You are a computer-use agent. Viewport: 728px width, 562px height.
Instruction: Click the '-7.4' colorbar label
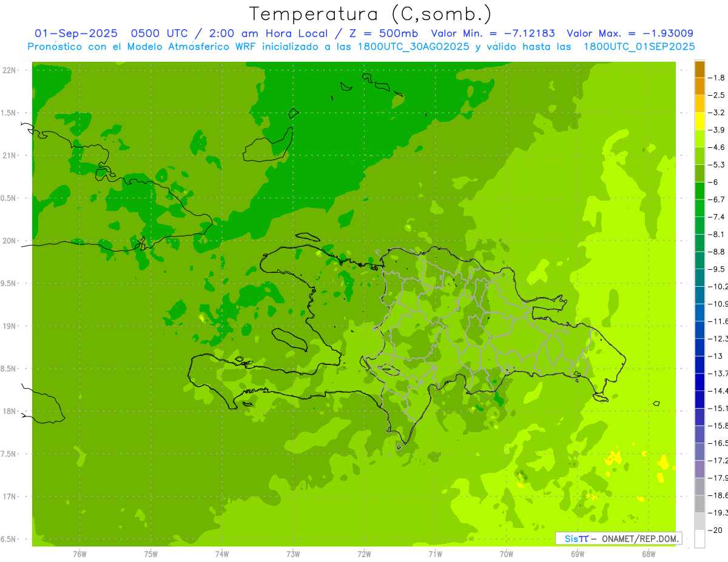717,217
